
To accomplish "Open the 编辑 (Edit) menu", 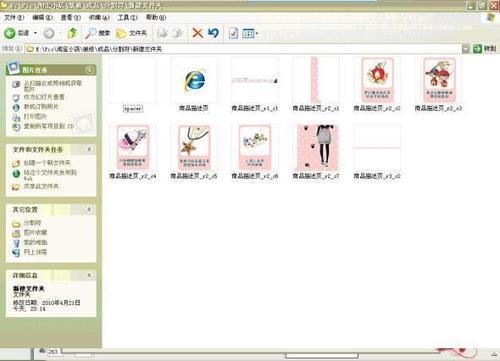I will tap(42, 17).
